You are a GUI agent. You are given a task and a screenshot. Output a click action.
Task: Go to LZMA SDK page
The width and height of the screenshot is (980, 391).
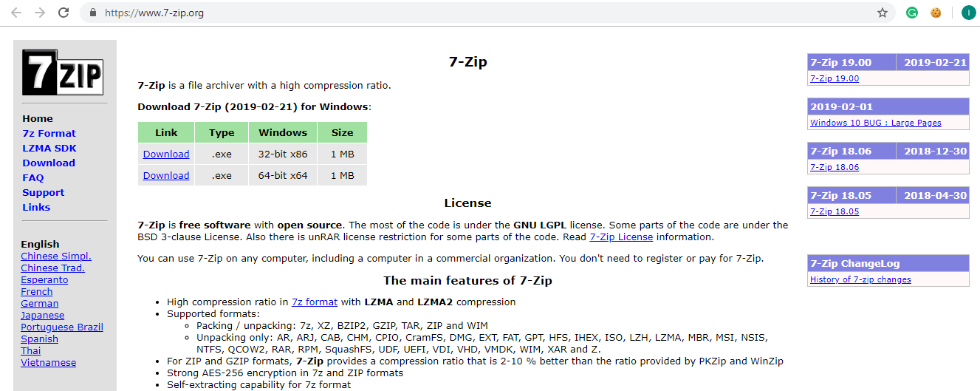point(49,149)
